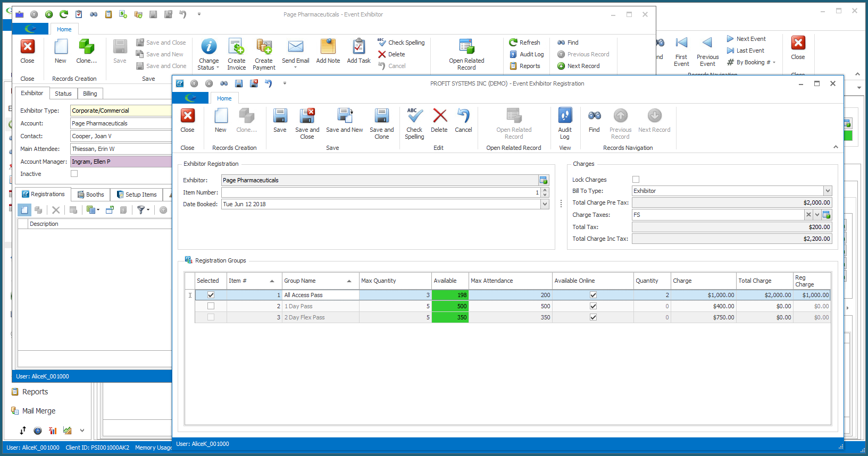Click Audit Log in Event Exhibitor ribbon
The height and width of the screenshot is (456, 868).
click(527, 54)
